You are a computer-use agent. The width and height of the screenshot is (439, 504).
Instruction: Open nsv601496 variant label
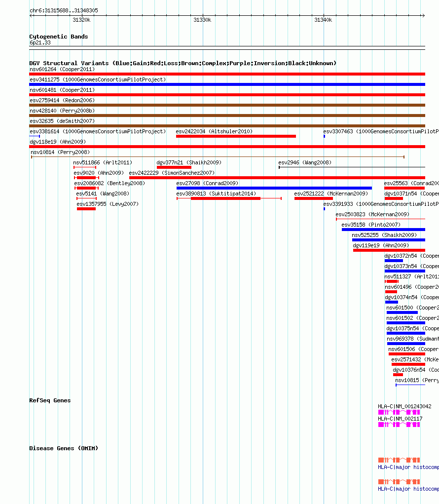pos(412,287)
